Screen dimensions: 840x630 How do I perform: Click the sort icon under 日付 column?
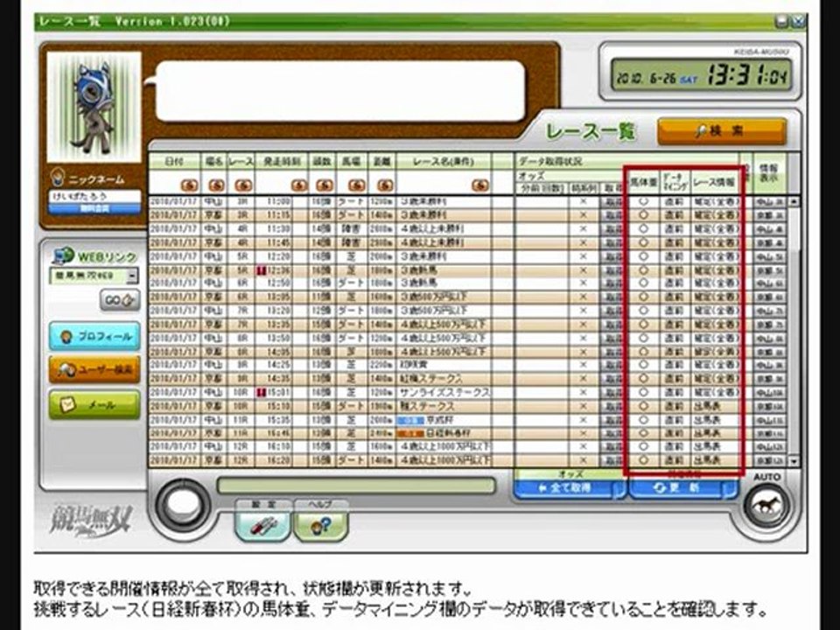click(x=189, y=185)
